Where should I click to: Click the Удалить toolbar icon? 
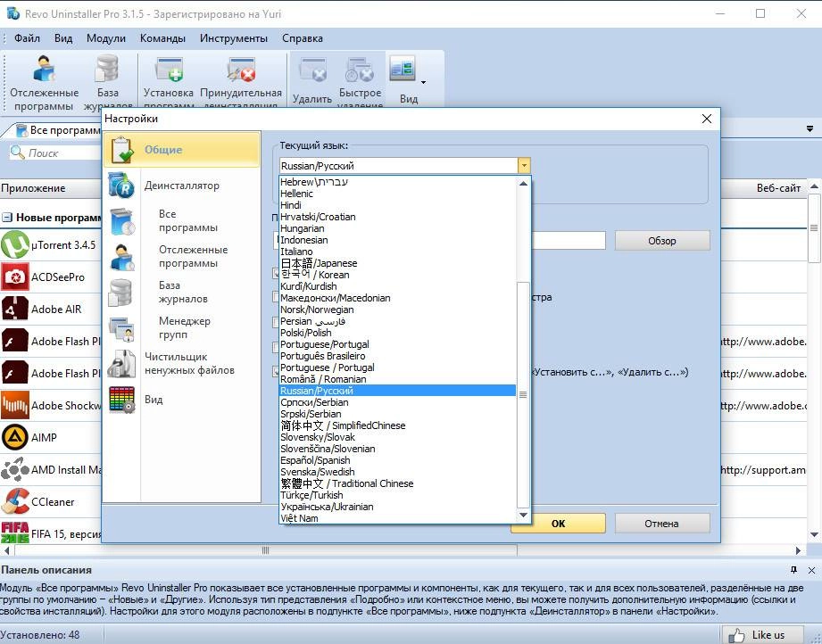(311, 70)
